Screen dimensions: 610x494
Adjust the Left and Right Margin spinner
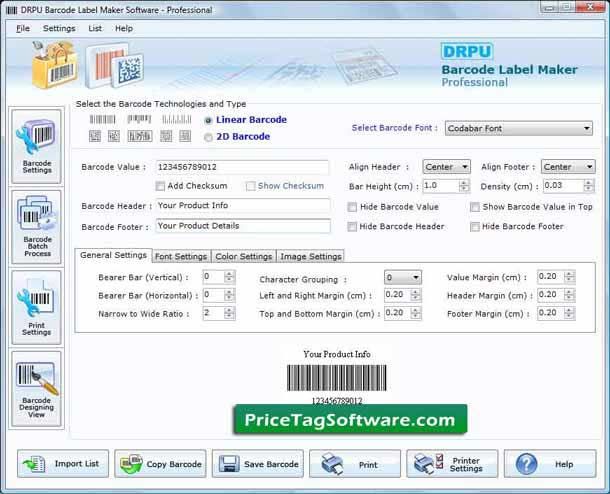415,295
